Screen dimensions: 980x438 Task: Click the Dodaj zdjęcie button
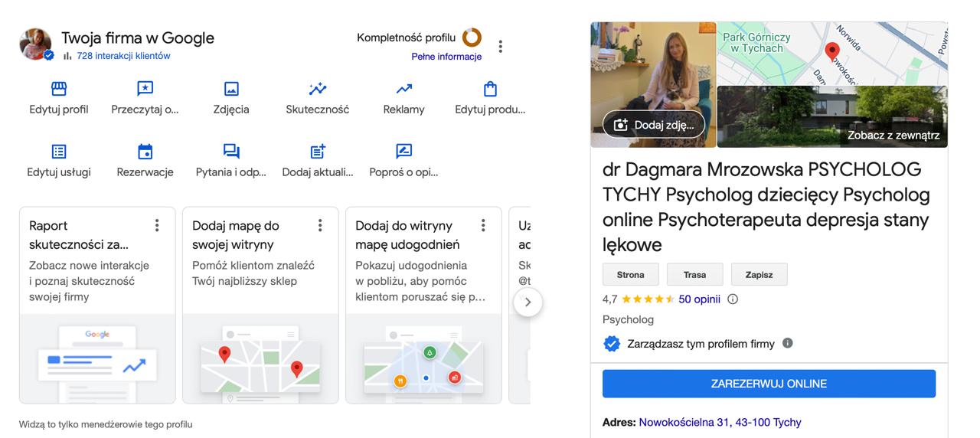[x=654, y=125]
